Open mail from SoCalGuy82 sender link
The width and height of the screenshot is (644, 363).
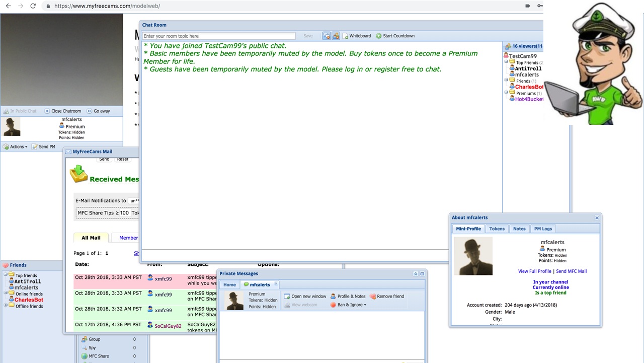pos(168,326)
